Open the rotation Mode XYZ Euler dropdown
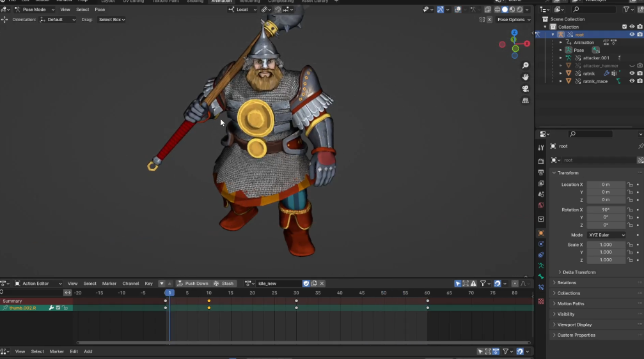 [606, 235]
